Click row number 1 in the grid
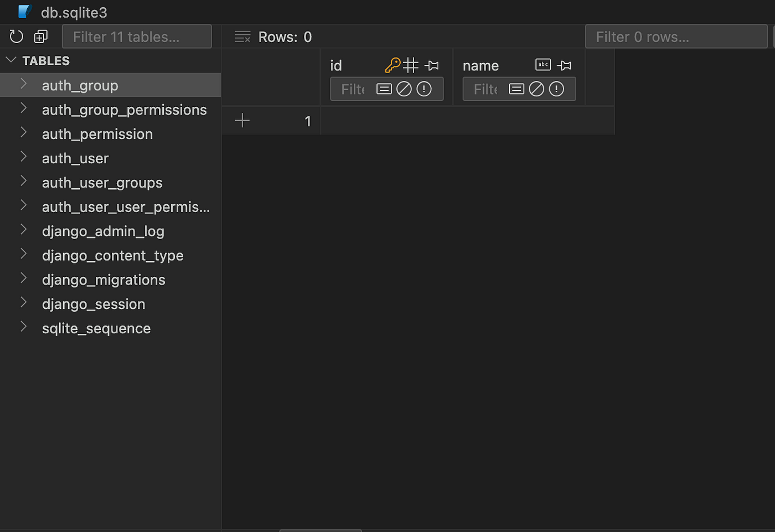This screenshot has height=532, width=775. pos(308,121)
